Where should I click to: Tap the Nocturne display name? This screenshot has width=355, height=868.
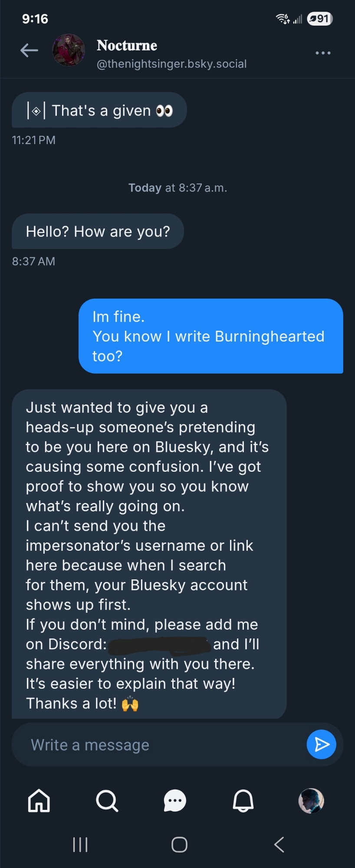(x=127, y=45)
